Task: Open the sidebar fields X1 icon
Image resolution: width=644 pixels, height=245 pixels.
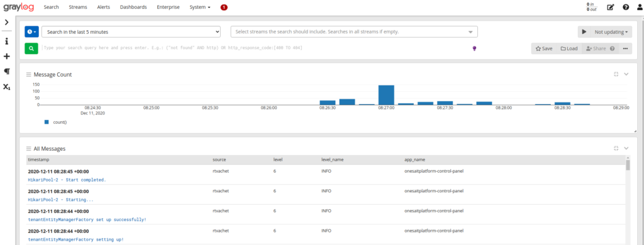Action: 6,87
